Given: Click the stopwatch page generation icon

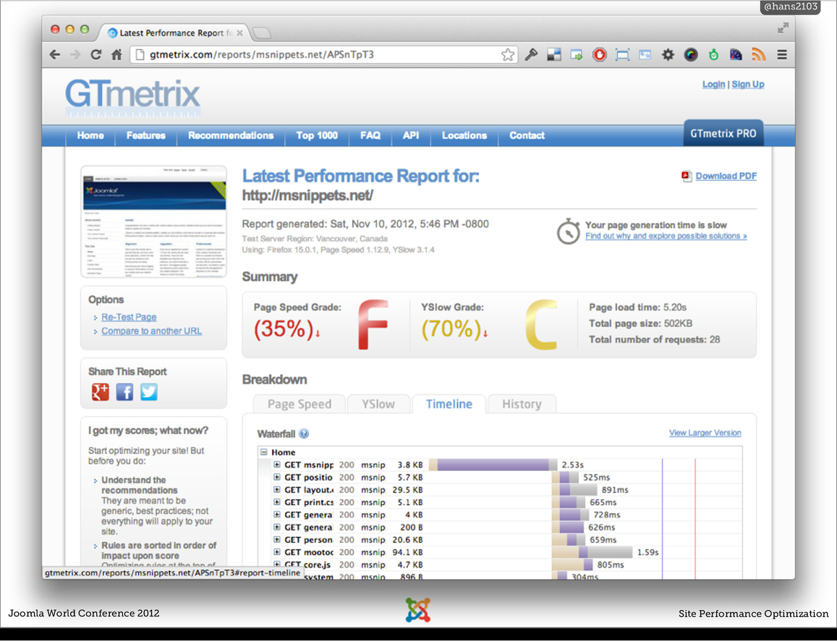Looking at the screenshot, I should 569,231.
